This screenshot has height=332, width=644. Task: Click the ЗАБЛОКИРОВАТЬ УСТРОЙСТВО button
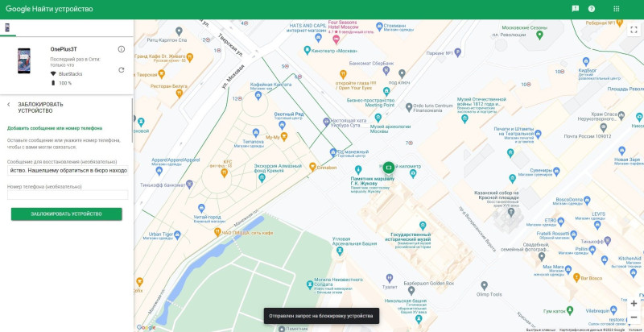pos(66,214)
